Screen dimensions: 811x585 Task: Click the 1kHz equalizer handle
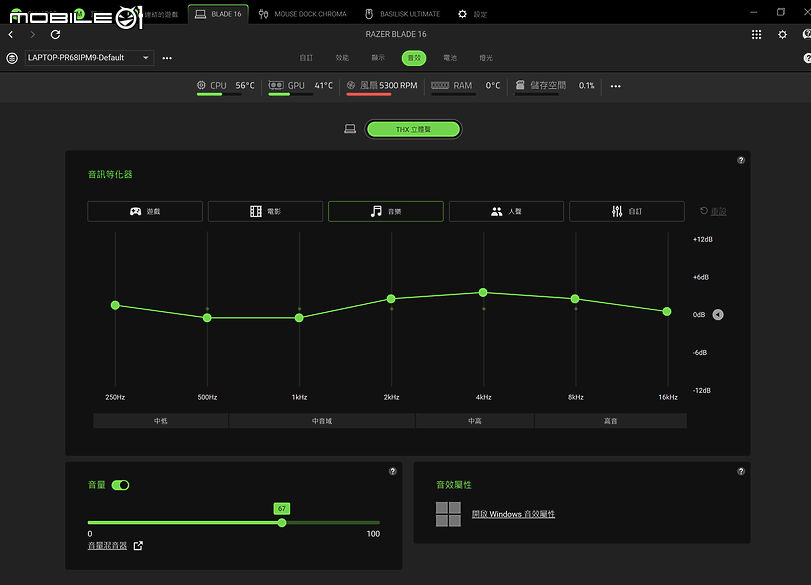pyautogui.click(x=299, y=318)
